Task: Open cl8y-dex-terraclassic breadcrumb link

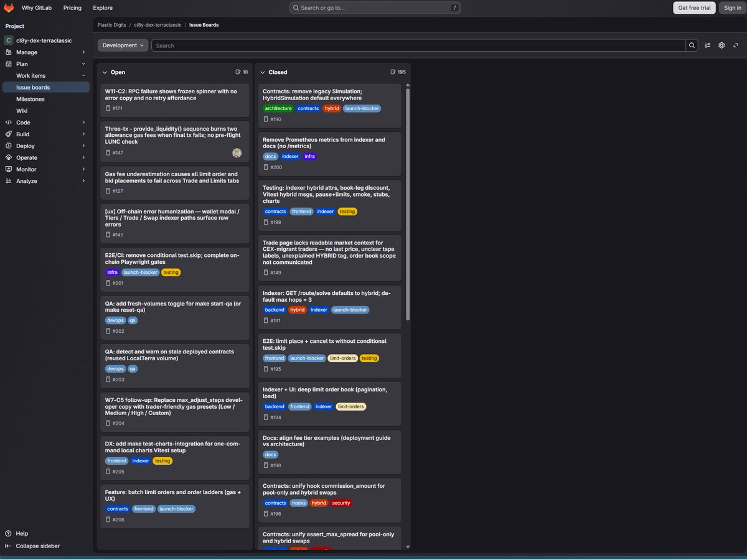Action: pos(157,25)
